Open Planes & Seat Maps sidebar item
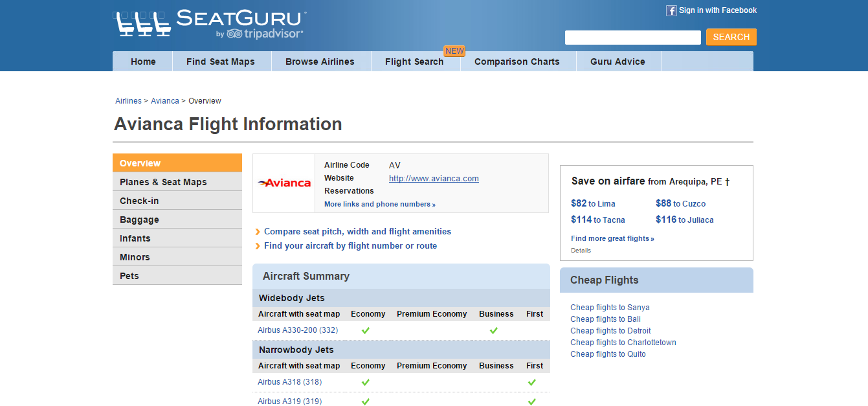Screen dimensions: 868x406 [x=177, y=182]
